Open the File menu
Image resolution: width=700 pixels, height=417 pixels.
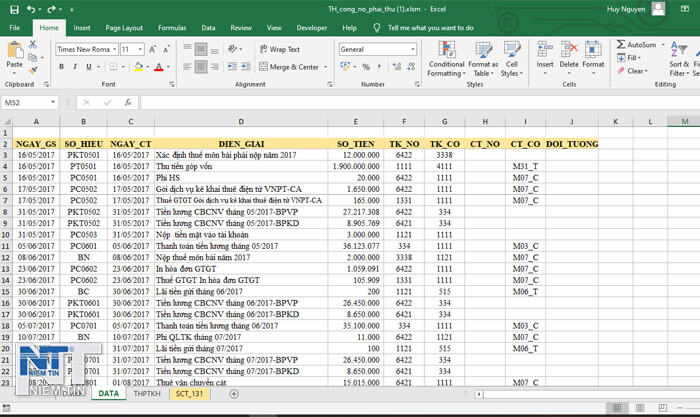pyautogui.click(x=14, y=28)
